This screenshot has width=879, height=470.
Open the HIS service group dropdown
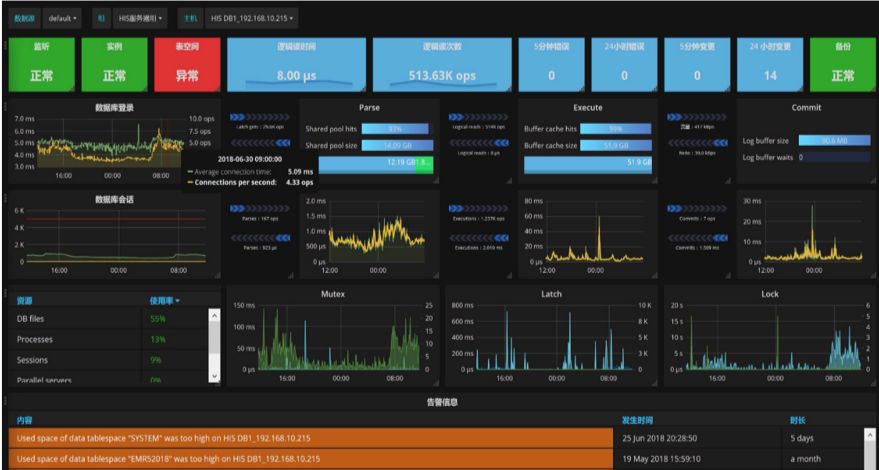click(x=140, y=19)
